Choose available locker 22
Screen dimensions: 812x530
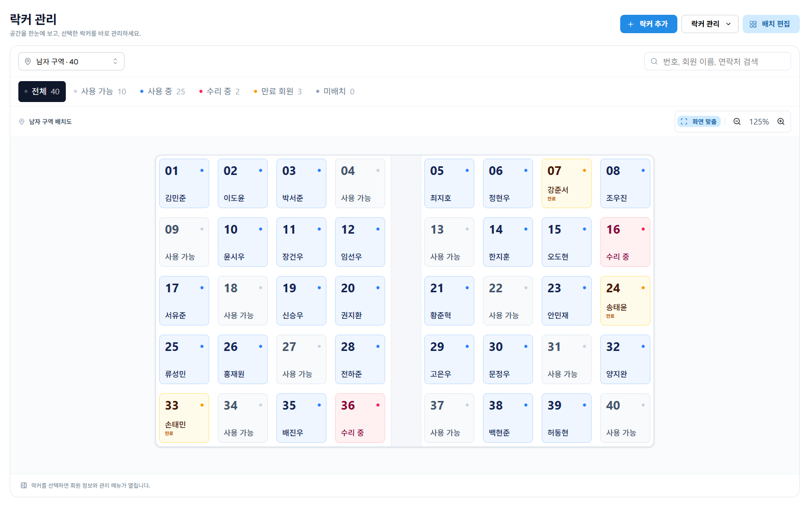point(508,301)
